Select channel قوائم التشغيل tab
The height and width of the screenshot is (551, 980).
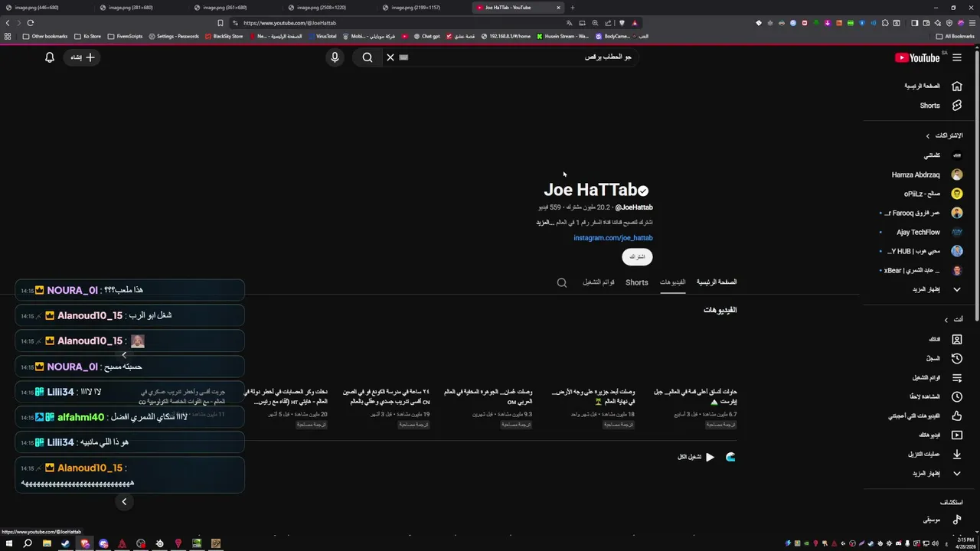(598, 282)
